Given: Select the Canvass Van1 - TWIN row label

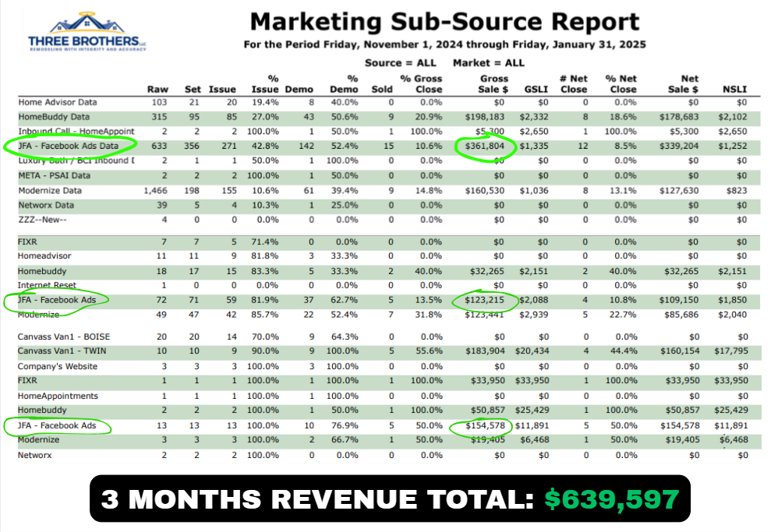Looking at the screenshot, I should click(x=62, y=351).
